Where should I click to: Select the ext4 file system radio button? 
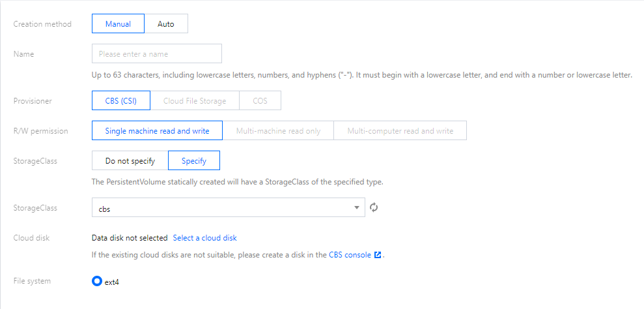(97, 282)
